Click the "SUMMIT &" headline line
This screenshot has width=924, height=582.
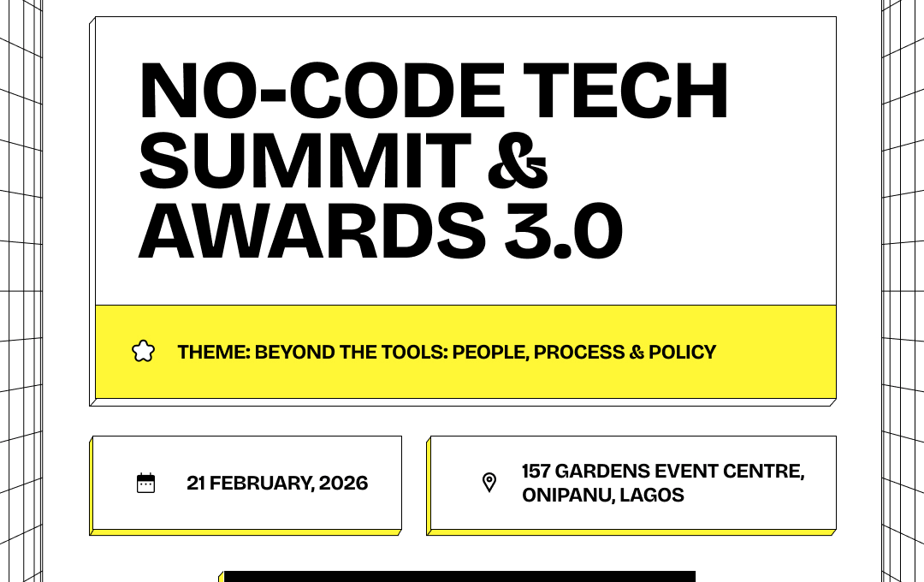[344, 161]
